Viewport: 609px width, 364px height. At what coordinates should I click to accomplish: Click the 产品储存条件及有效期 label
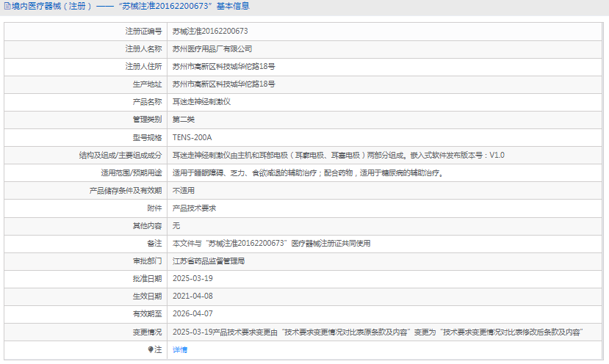pos(126,191)
